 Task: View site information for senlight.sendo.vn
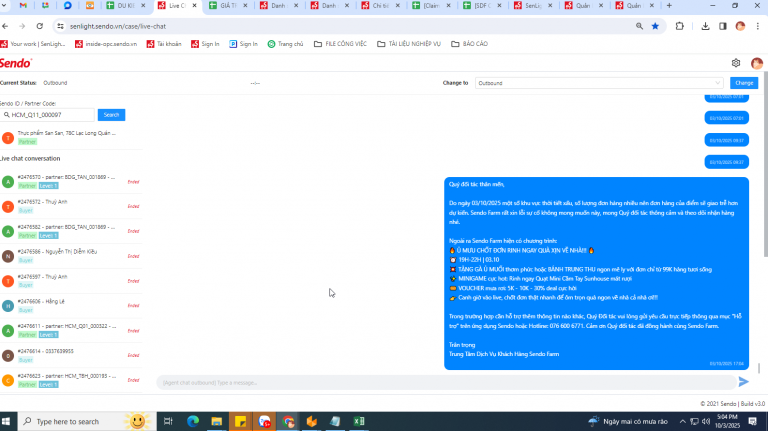click(x=60, y=26)
